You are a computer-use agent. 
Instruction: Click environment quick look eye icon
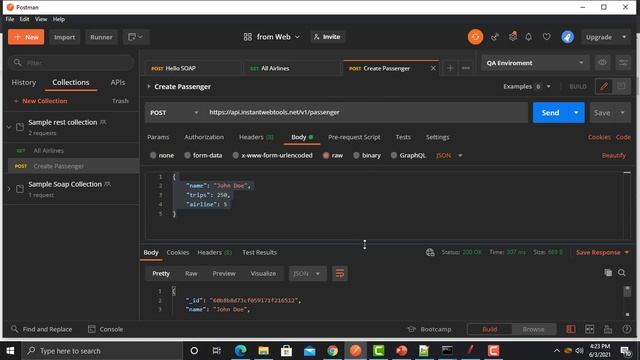(x=602, y=63)
